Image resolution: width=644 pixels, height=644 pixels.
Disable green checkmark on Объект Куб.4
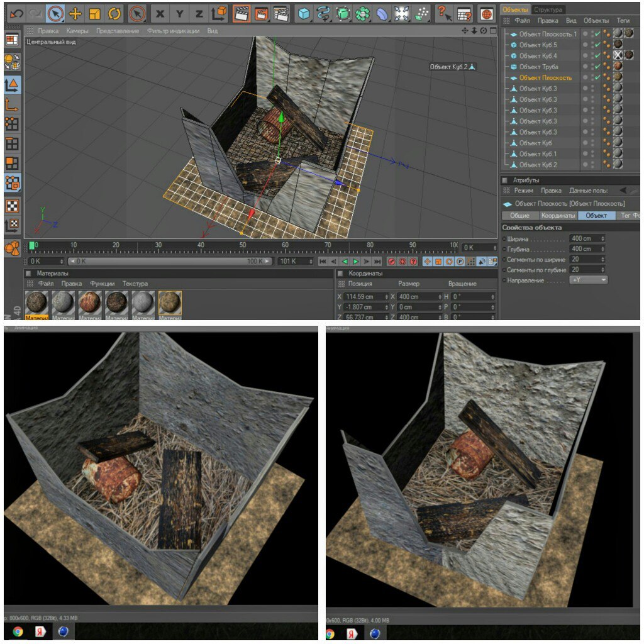[597, 55]
